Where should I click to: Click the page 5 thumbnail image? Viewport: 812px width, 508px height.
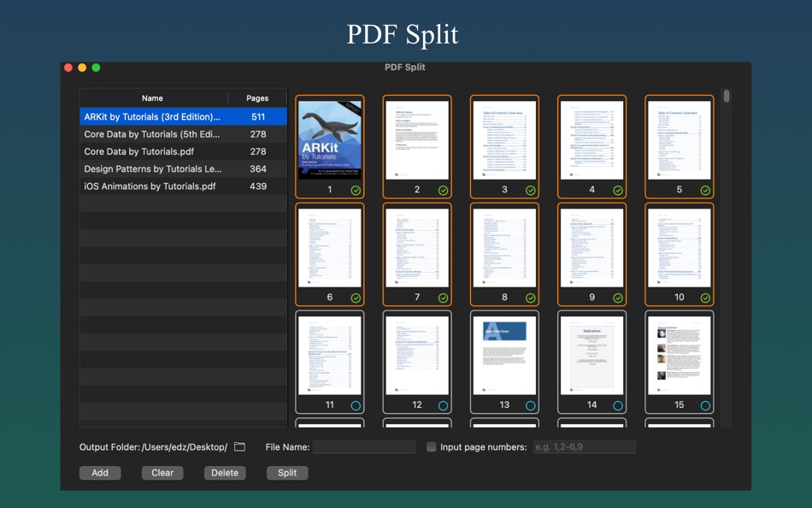(x=680, y=140)
